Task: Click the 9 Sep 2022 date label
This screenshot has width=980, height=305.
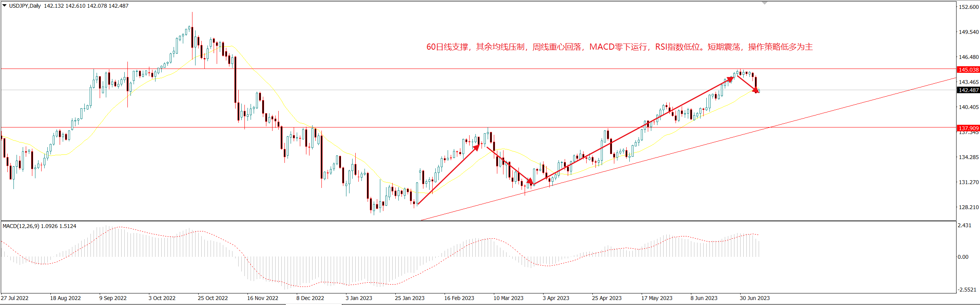Action: [x=113, y=298]
